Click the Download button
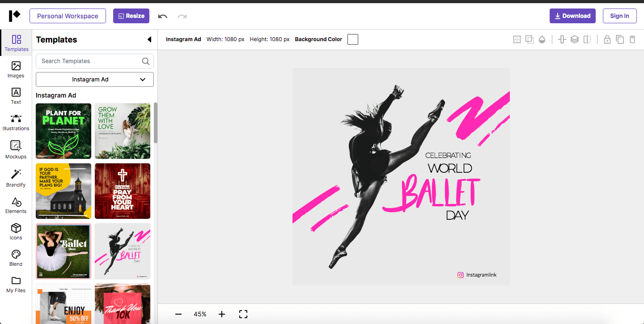 [572, 16]
